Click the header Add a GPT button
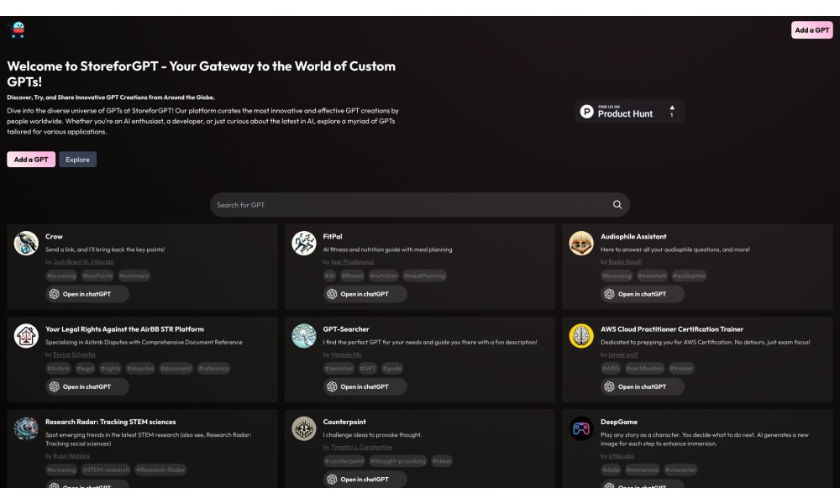 click(811, 30)
